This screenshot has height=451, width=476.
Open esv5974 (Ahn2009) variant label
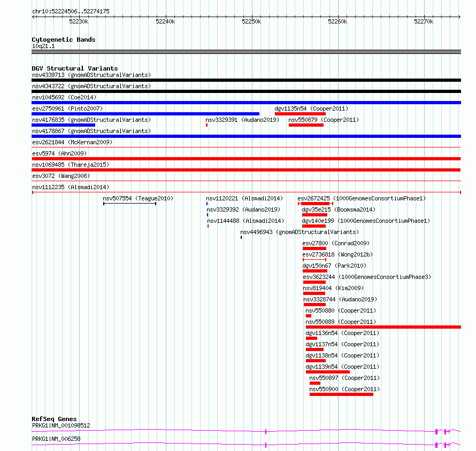click(x=59, y=153)
